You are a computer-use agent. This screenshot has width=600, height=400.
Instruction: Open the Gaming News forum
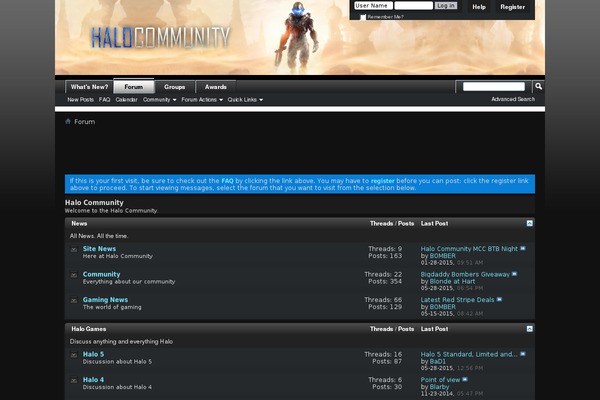(x=105, y=300)
